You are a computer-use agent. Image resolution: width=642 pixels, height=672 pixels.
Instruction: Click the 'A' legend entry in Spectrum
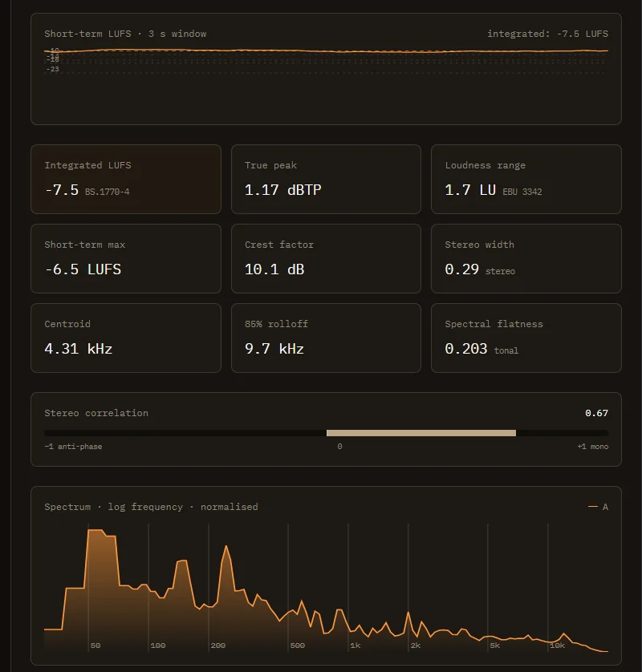[x=598, y=507]
